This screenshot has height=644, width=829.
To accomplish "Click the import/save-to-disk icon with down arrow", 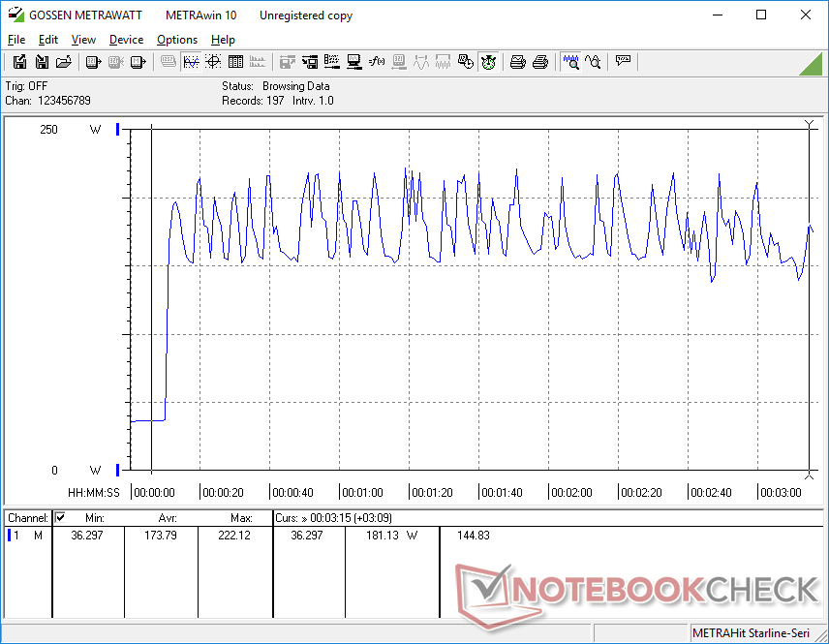I will click(42, 62).
